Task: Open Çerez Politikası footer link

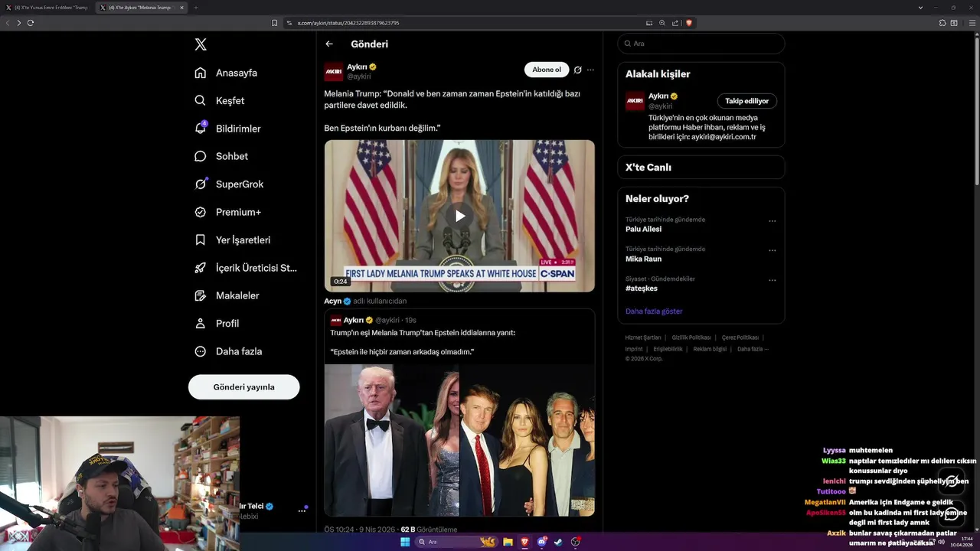Action: point(740,337)
